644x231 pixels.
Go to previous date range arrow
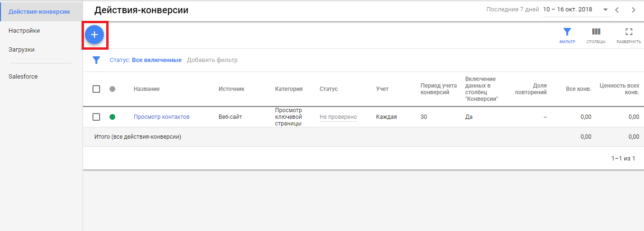(617, 10)
